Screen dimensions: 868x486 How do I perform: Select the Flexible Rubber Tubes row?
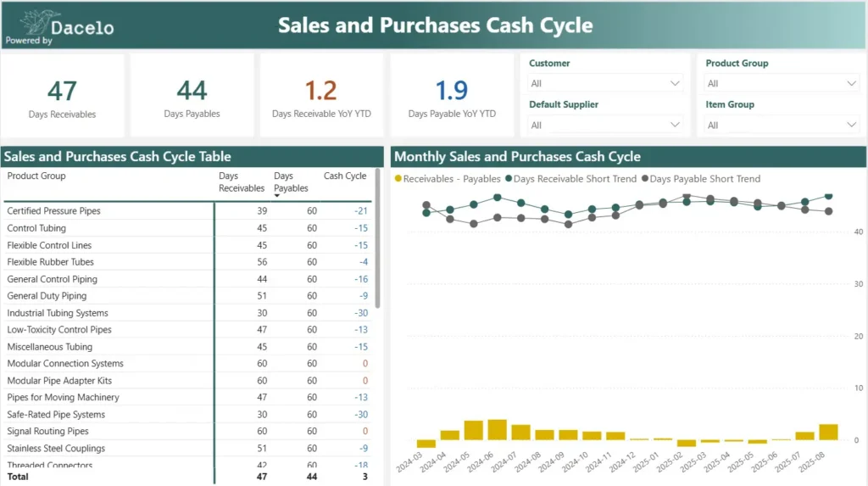coord(50,262)
